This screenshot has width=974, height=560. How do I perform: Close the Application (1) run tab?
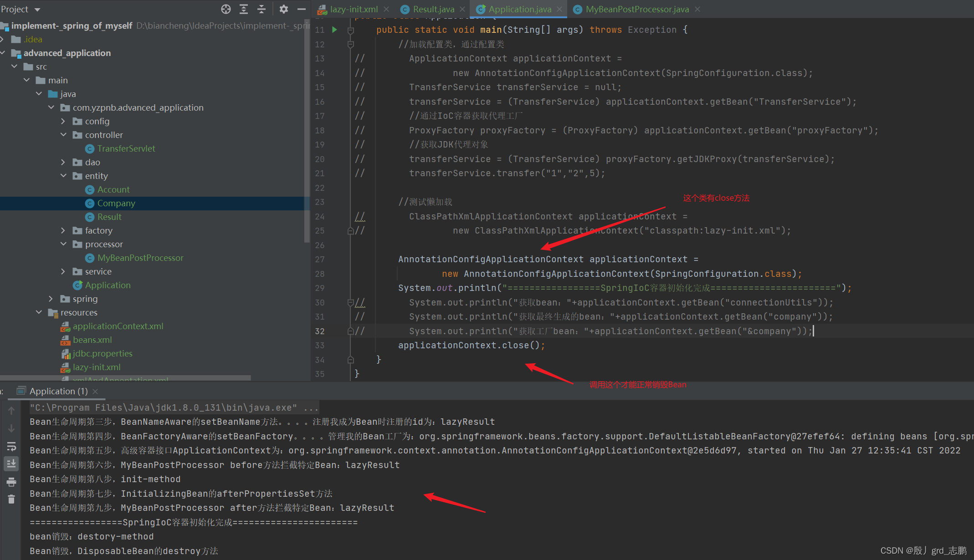click(x=95, y=392)
